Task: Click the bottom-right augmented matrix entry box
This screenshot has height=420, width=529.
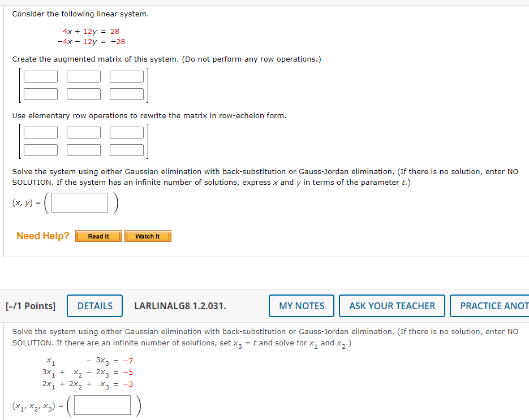Action: pos(126,94)
